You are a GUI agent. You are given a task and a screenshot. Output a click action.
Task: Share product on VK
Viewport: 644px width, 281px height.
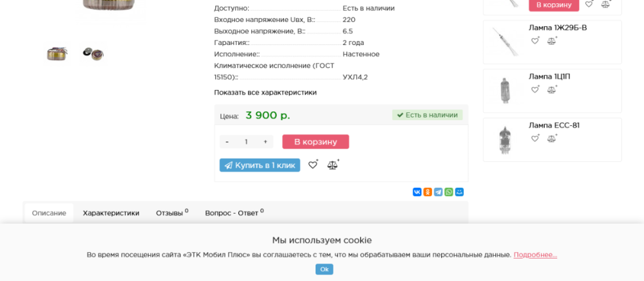tap(417, 192)
